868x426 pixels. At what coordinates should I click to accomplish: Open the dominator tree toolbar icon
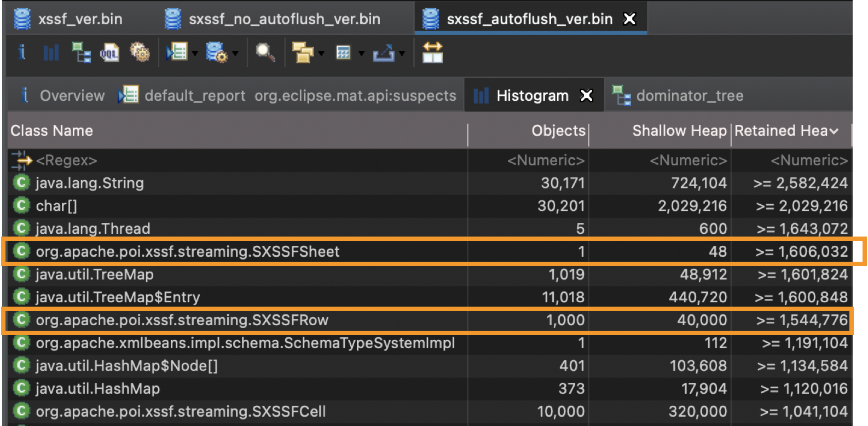point(82,53)
